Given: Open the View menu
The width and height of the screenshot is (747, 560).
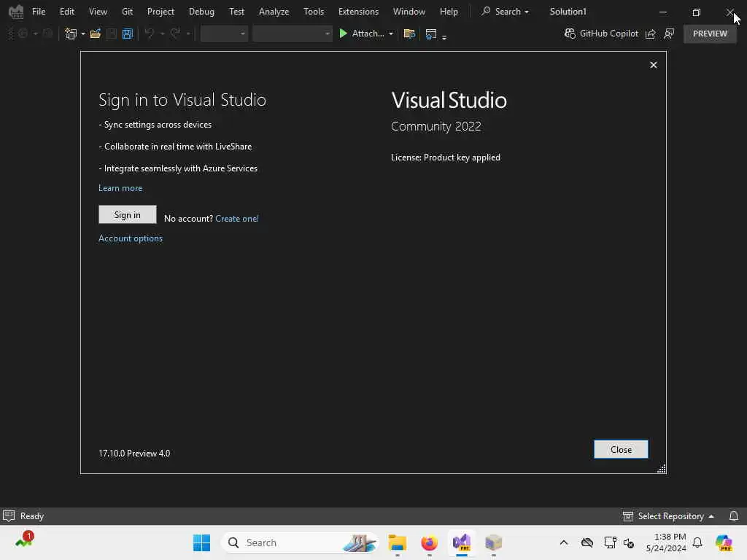Looking at the screenshot, I should (98, 12).
